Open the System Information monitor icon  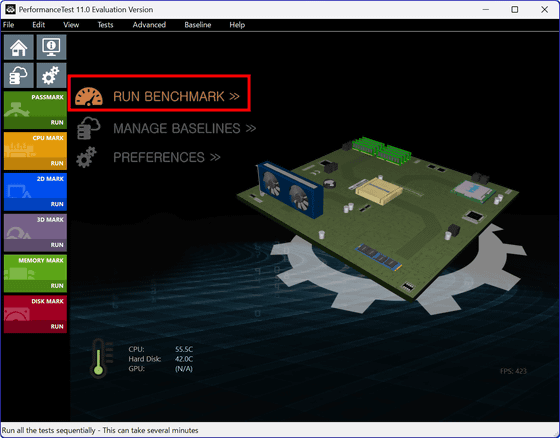51,47
